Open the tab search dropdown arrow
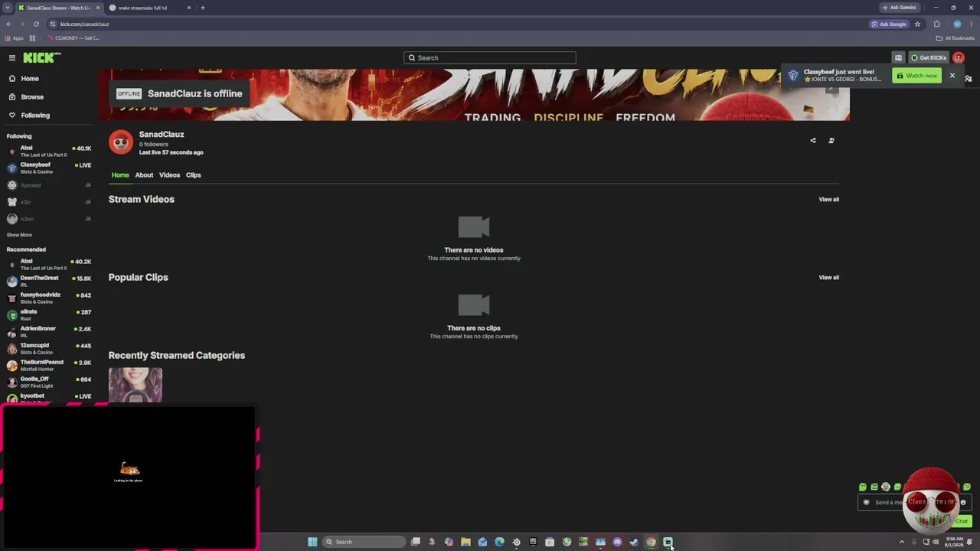 pyautogui.click(x=7, y=8)
